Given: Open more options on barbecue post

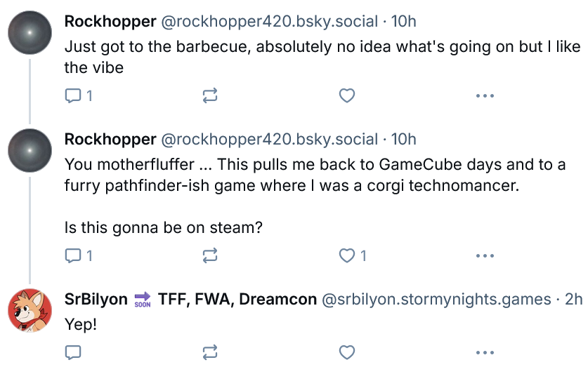Looking at the screenshot, I should [x=485, y=96].
